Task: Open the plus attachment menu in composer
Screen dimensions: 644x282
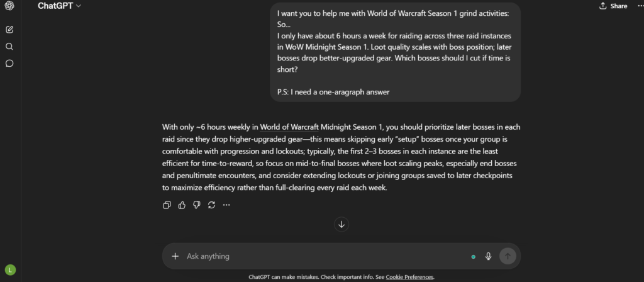Action: pyautogui.click(x=175, y=256)
